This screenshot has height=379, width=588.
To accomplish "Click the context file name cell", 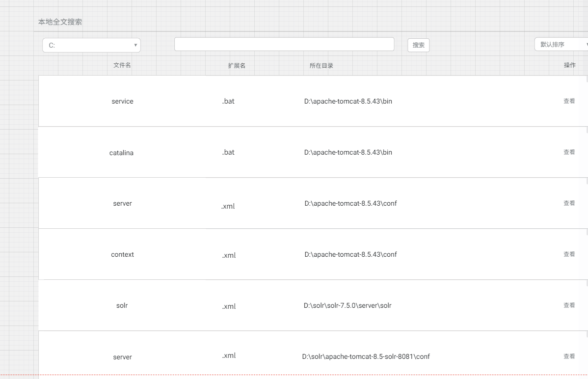I will [x=122, y=255].
